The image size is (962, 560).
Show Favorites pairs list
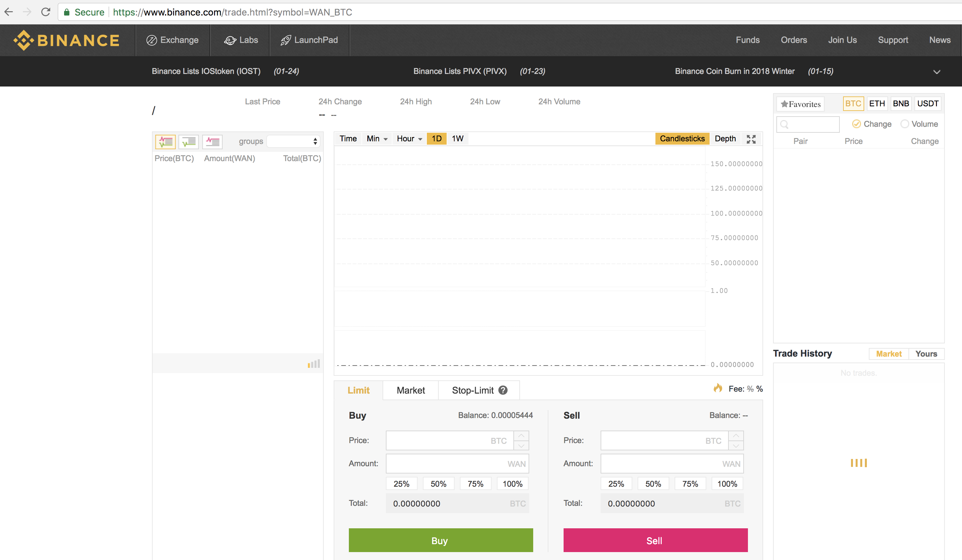[800, 104]
